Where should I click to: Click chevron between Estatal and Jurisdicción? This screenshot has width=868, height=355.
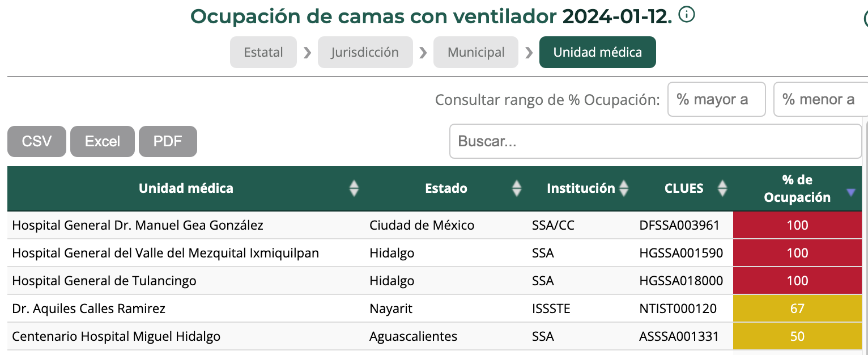point(307,53)
